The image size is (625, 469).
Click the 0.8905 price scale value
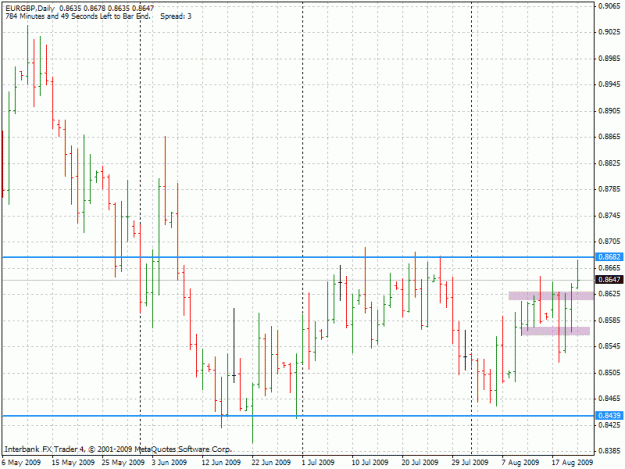[610, 111]
